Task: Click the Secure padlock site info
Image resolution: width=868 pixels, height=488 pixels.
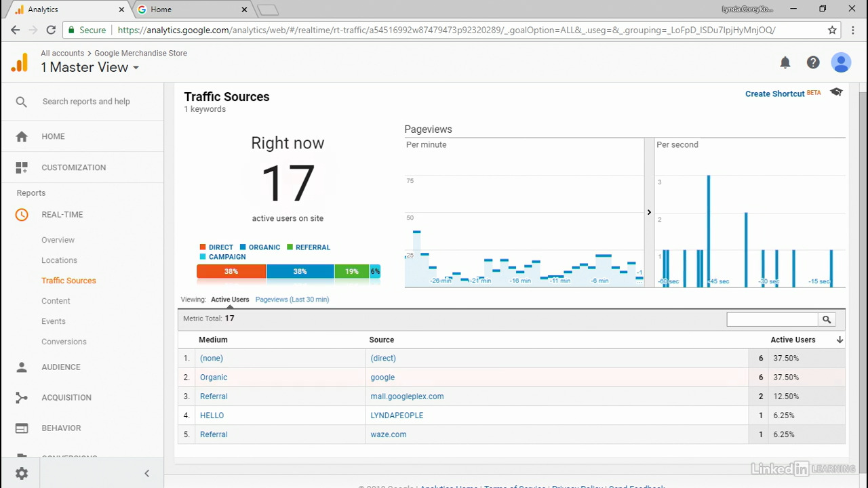Action: pos(86,30)
